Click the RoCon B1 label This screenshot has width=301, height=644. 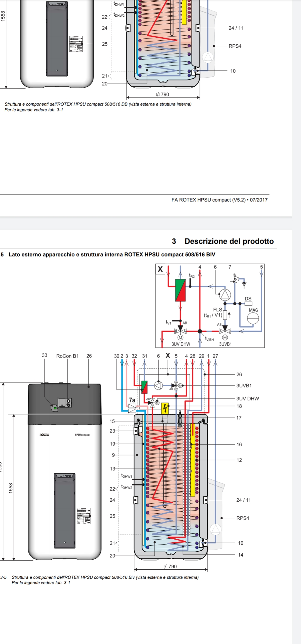[67, 356]
